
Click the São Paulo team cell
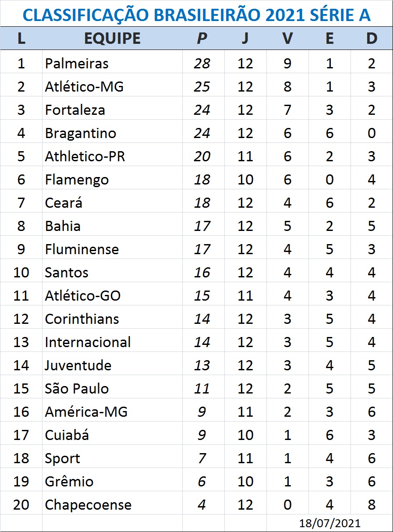[x=77, y=389]
